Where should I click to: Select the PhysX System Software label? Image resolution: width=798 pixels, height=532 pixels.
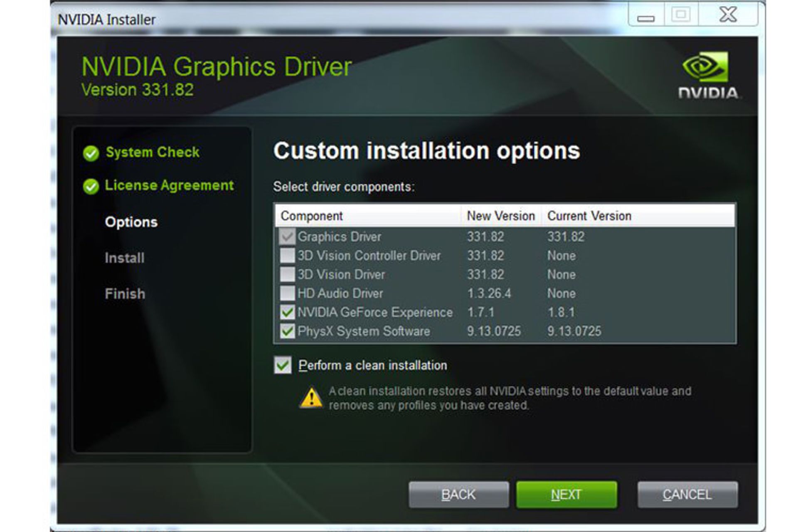pos(364,331)
